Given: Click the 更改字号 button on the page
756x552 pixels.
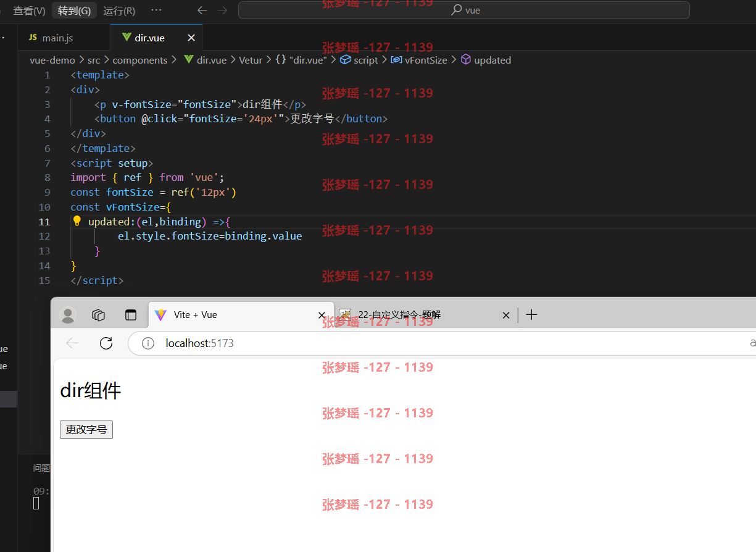Looking at the screenshot, I should click(x=86, y=429).
